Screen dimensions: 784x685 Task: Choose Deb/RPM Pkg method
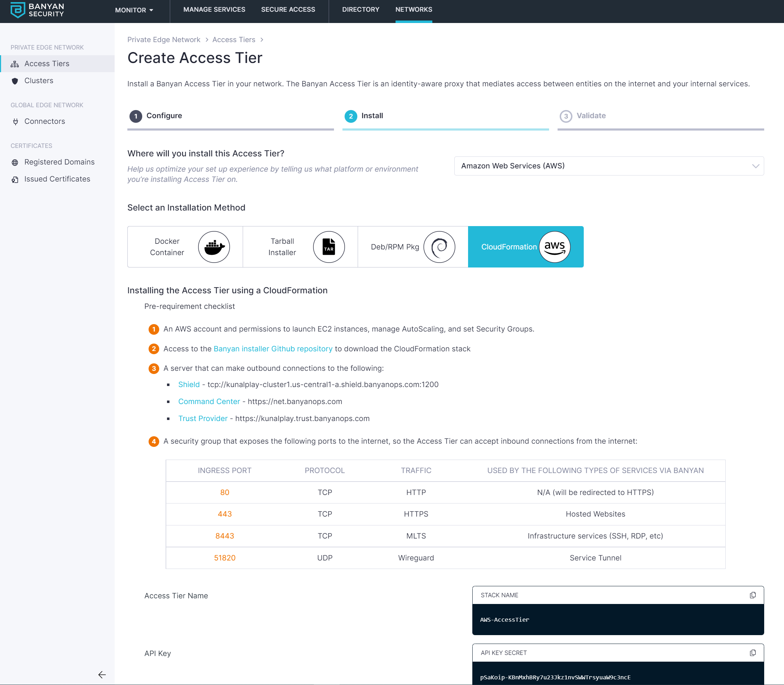click(x=413, y=247)
